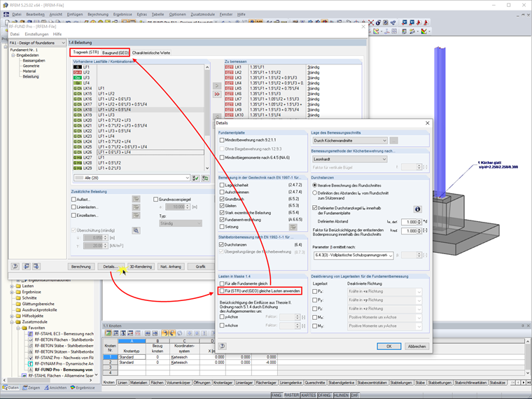Select the Geometrie item in the tree
532x399 pixels.
point(31,66)
